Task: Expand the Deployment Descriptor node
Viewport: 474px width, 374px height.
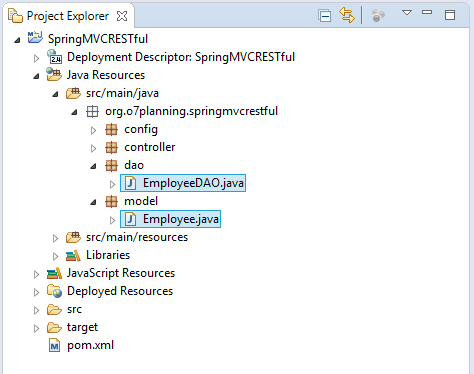Action: coord(36,58)
